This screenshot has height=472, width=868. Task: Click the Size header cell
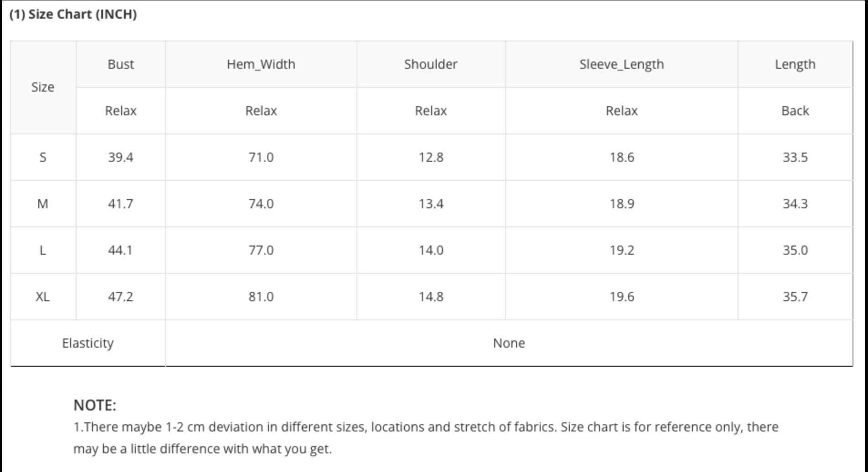43,87
